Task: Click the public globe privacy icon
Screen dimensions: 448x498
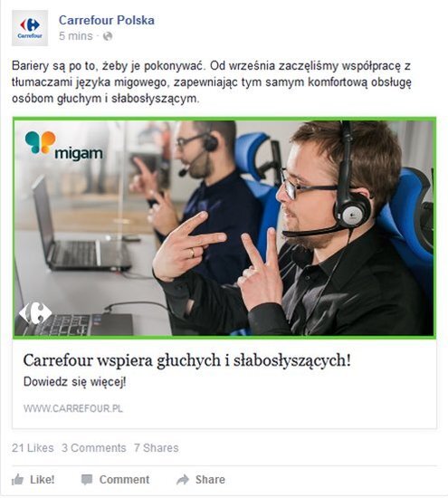Action: pos(108,36)
